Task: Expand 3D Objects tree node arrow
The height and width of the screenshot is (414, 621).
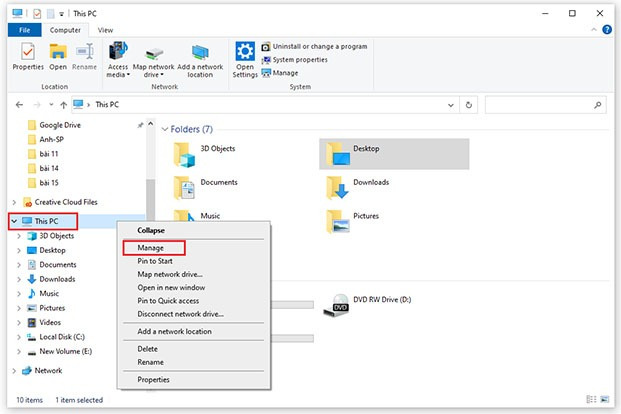Action: pos(19,236)
